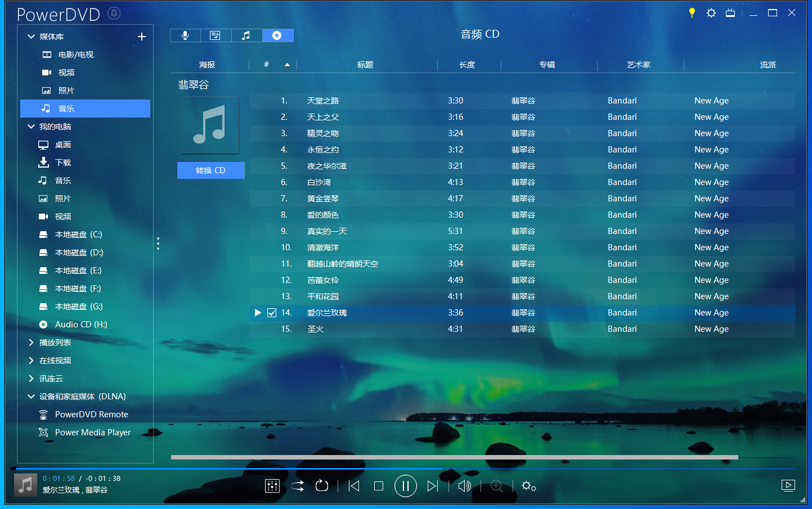Open the notification bell next to PowerDVD
This screenshot has width=812, height=509.
114,13
